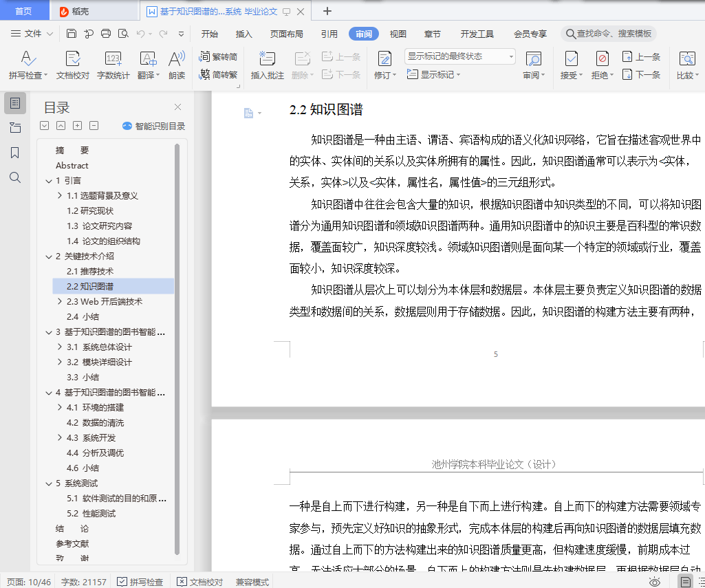The height and width of the screenshot is (588, 705).
Task: Click 智能识别目录 smart TOC button
Action: (x=154, y=127)
